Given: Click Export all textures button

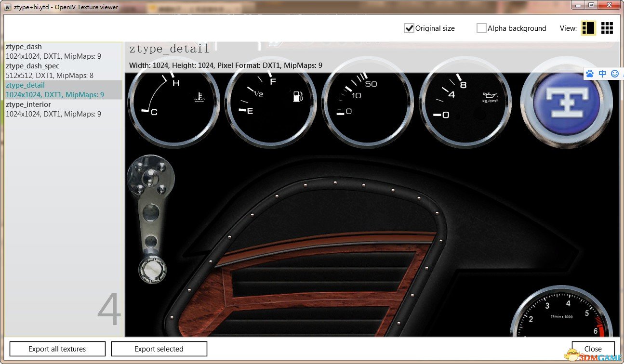Looking at the screenshot, I should click(57, 349).
